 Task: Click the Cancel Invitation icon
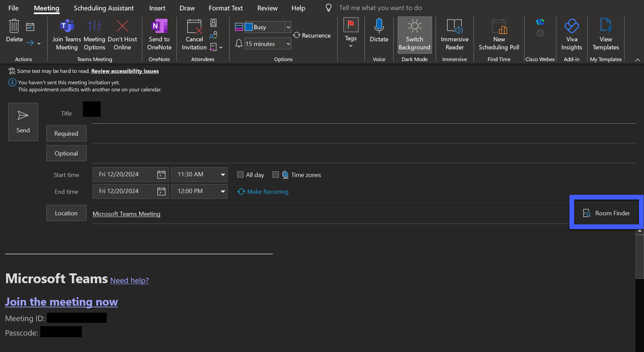(x=194, y=26)
